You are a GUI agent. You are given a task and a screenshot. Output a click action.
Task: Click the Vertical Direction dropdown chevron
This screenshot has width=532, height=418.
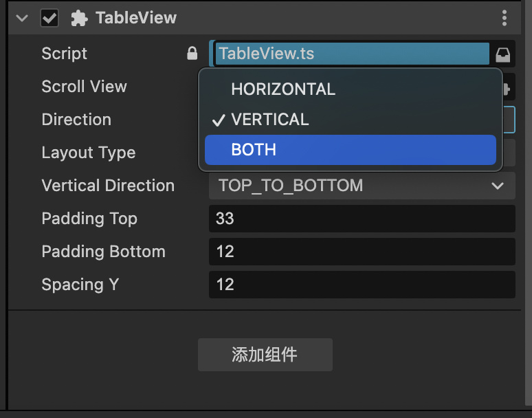(498, 186)
